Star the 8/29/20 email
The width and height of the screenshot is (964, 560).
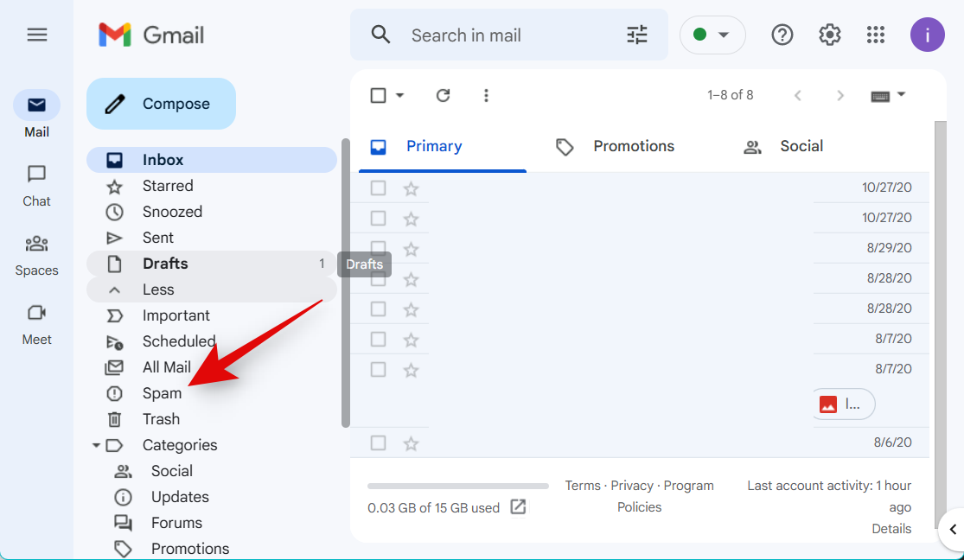[x=412, y=249]
